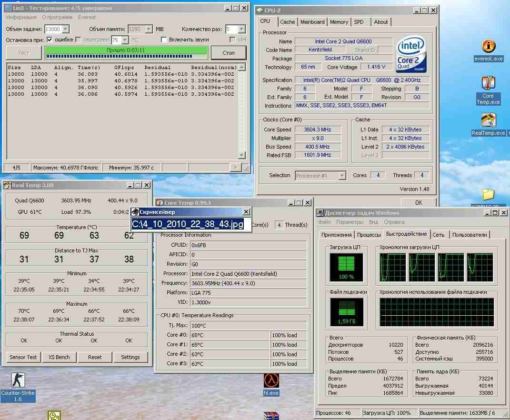Select CPU tab in CPU-Z
The height and width of the screenshot is (420, 510).
[265, 21]
